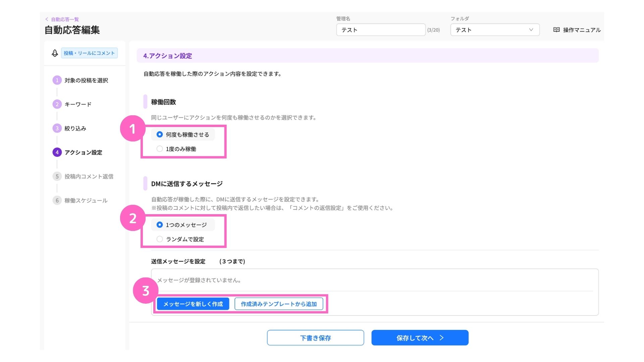
Task: Open the 稼働スケジュール step
Action: (86, 200)
